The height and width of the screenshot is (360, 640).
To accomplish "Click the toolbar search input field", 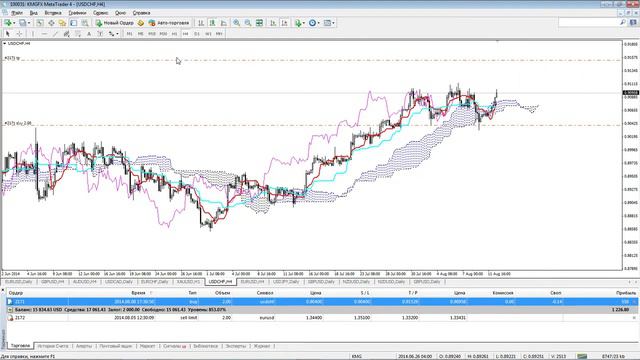I will point(589,22).
